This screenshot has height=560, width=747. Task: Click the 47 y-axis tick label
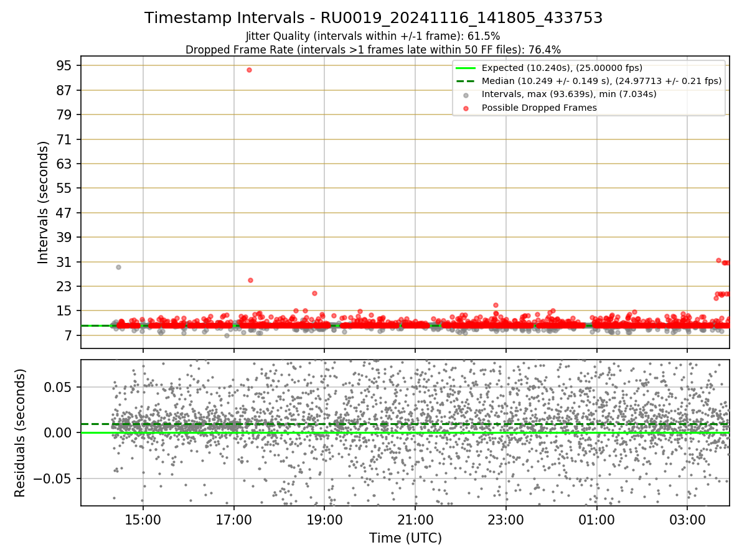(x=65, y=213)
